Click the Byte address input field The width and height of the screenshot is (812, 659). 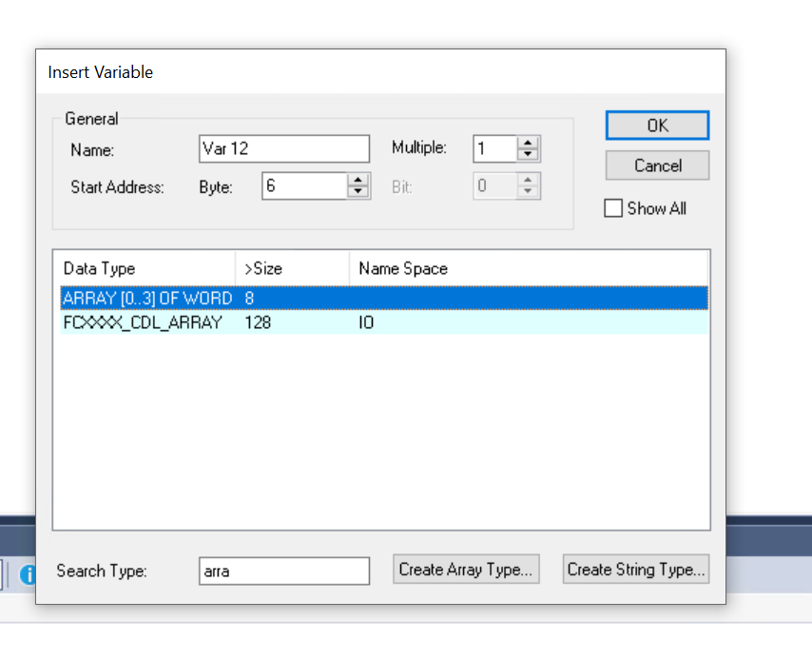[304, 186]
